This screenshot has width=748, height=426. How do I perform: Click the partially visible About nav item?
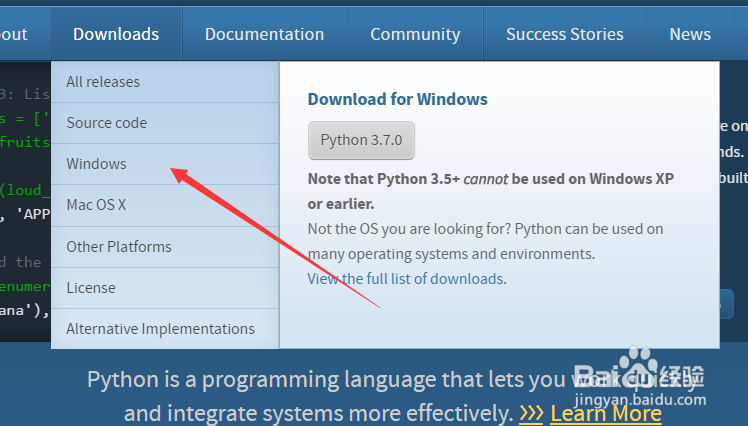(x=14, y=34)
